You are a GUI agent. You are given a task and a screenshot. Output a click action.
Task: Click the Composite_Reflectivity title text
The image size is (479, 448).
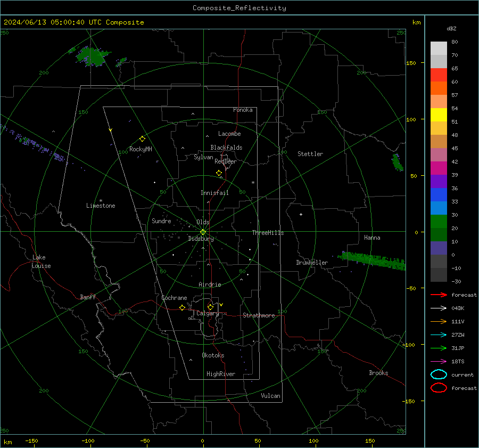pos(239,8)
